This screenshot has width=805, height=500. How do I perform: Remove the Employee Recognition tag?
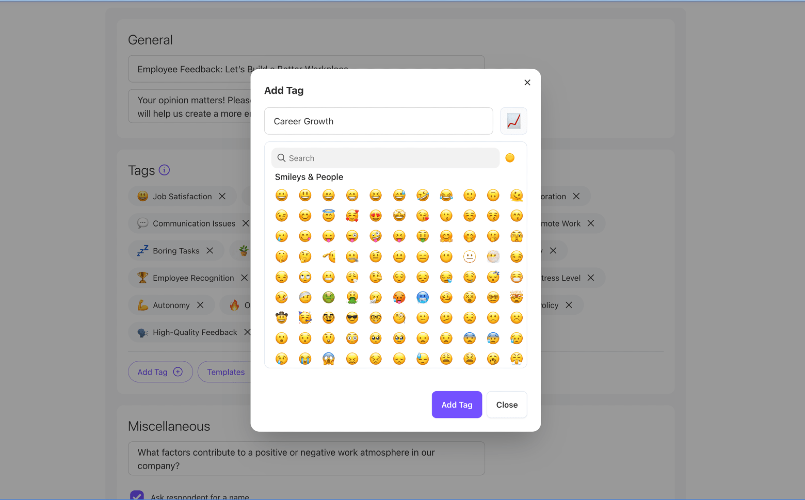pyautogui.click(x=244, y=278)
